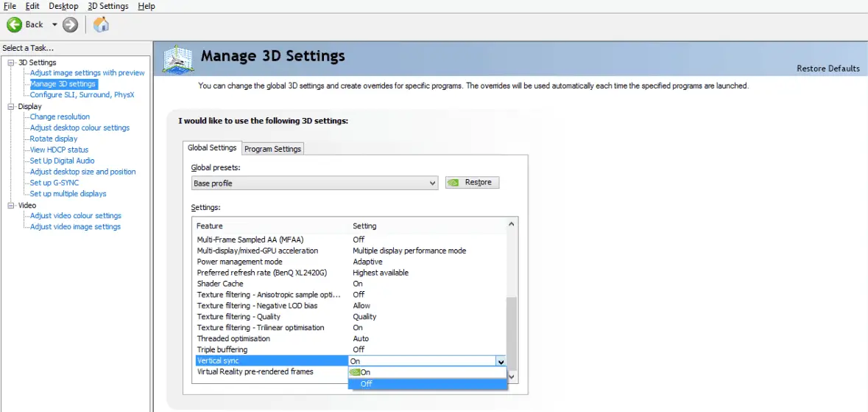Select Threaded optimisation row
The image size is (868, 412).
click(350, 339)
